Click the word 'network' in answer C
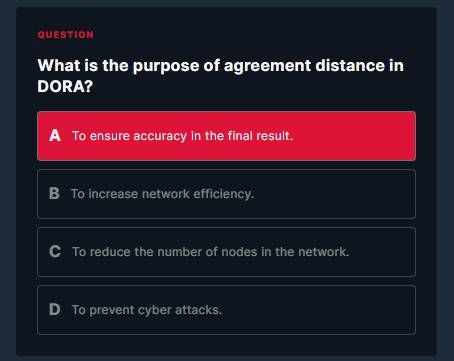This screenshot has height=361, width=454. (x=323, y=252)
